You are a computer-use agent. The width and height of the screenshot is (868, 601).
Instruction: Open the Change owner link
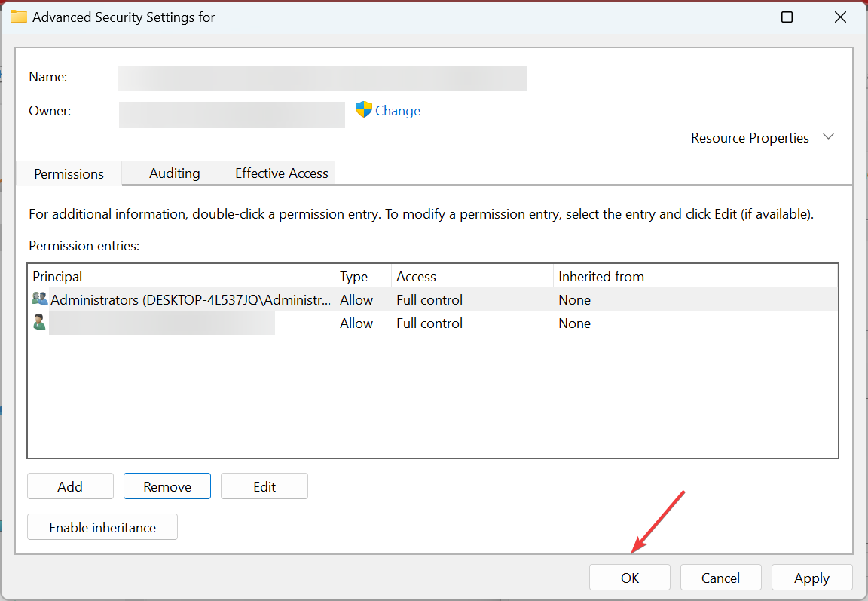398,111
